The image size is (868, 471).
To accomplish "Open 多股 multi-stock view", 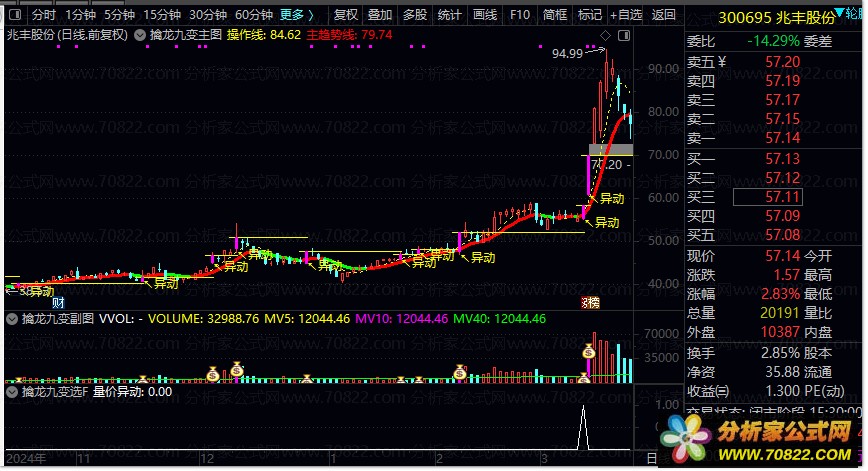I will [415, 15].
